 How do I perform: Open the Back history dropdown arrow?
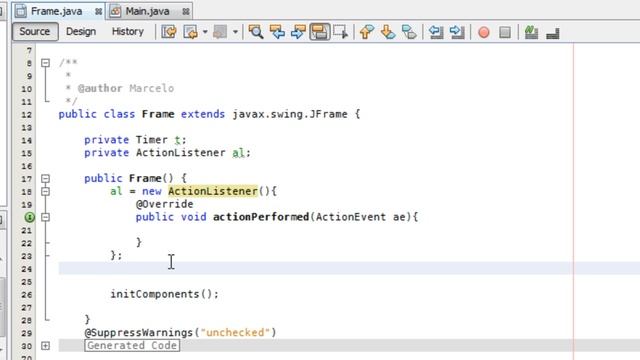point(205,32)
